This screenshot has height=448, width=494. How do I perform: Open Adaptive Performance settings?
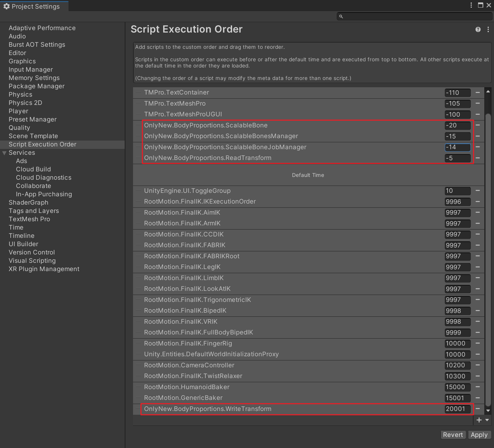(42, 28)
